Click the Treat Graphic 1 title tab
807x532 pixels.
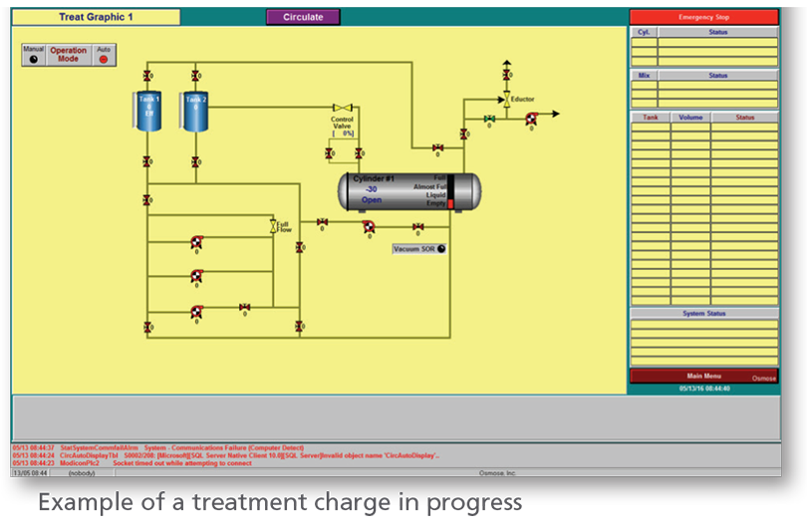[x=96, y=17]
